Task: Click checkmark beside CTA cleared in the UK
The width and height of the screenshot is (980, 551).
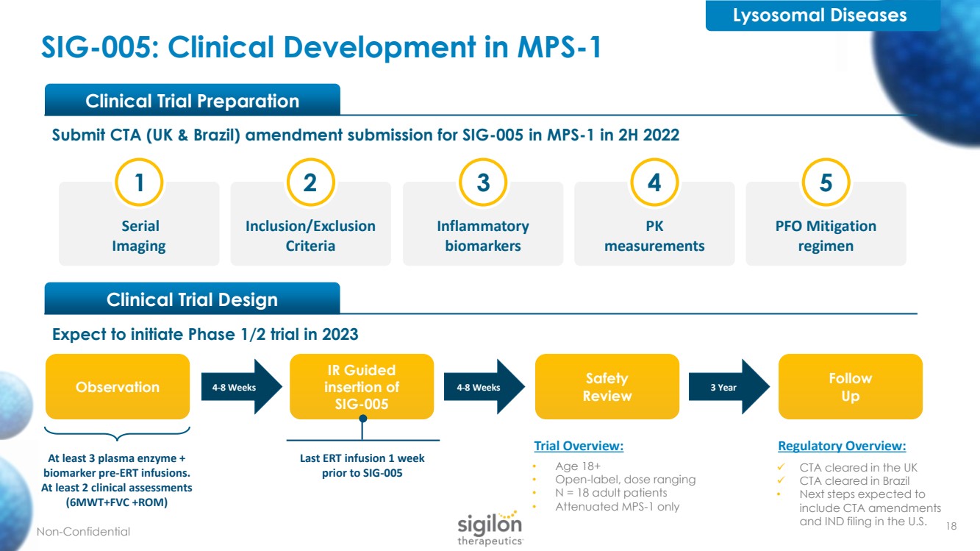Action: pos(783,467)
